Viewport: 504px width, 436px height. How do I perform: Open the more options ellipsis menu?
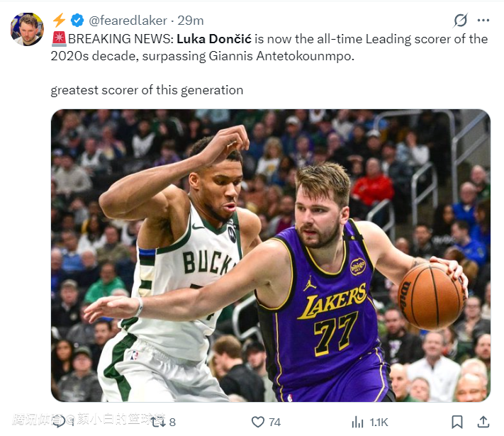483,20
